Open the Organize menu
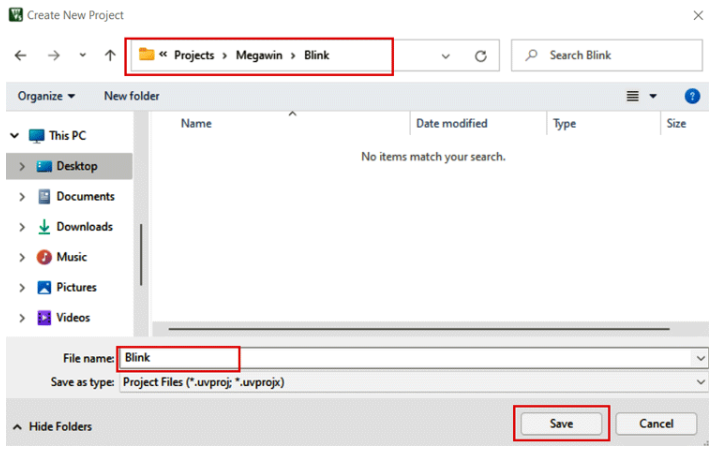 (x=46, y=96)
